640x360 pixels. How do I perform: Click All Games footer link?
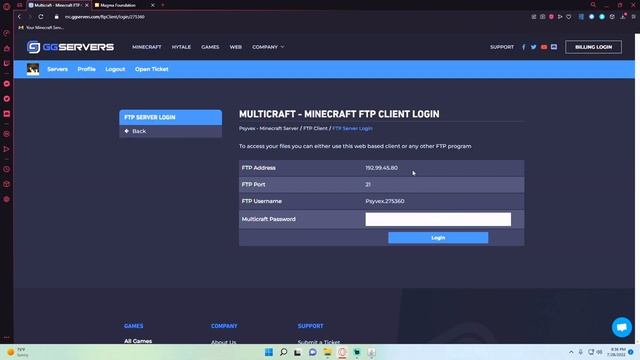pos(138,341)
